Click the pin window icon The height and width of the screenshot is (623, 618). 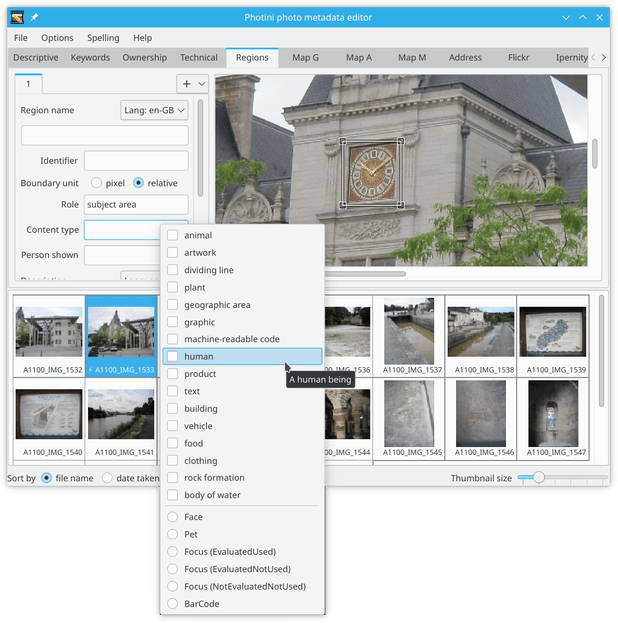click(x=35, y=17)
